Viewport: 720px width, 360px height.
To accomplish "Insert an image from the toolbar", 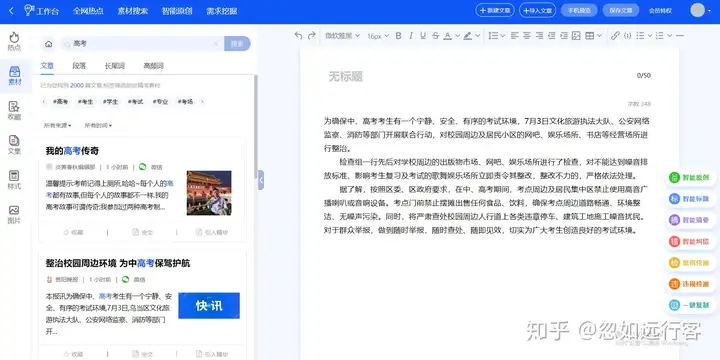I will (x=576, y=35).
